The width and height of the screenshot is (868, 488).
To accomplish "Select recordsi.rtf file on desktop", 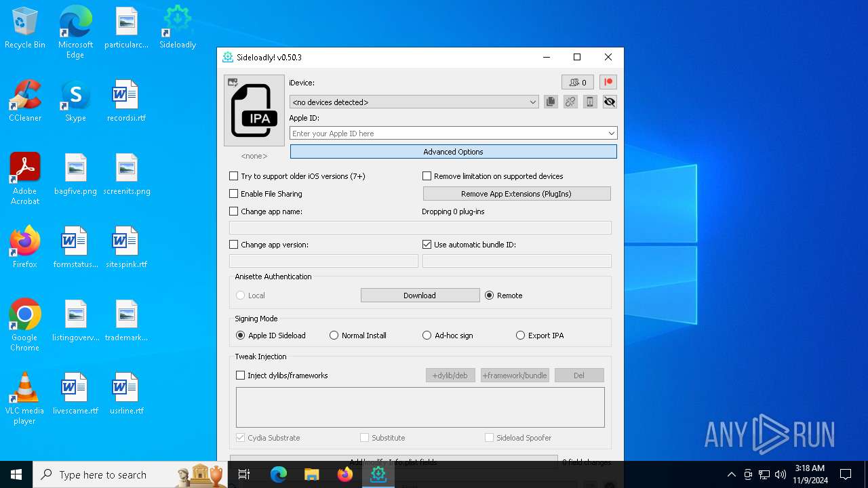I will tap(126, 102).
